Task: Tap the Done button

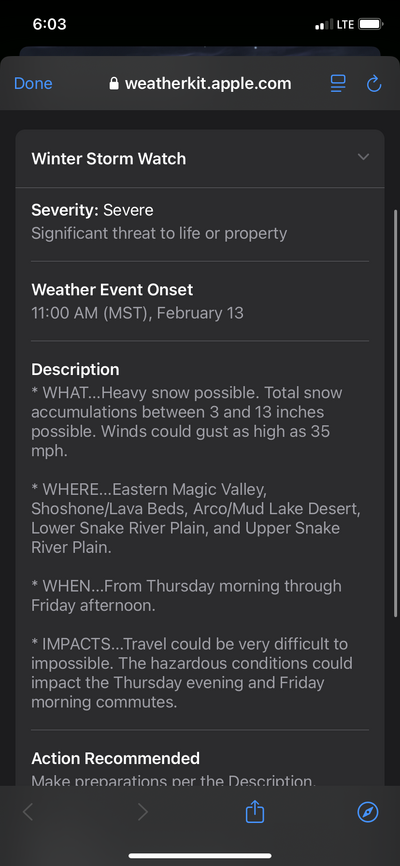Action: (x=33, y=83)
